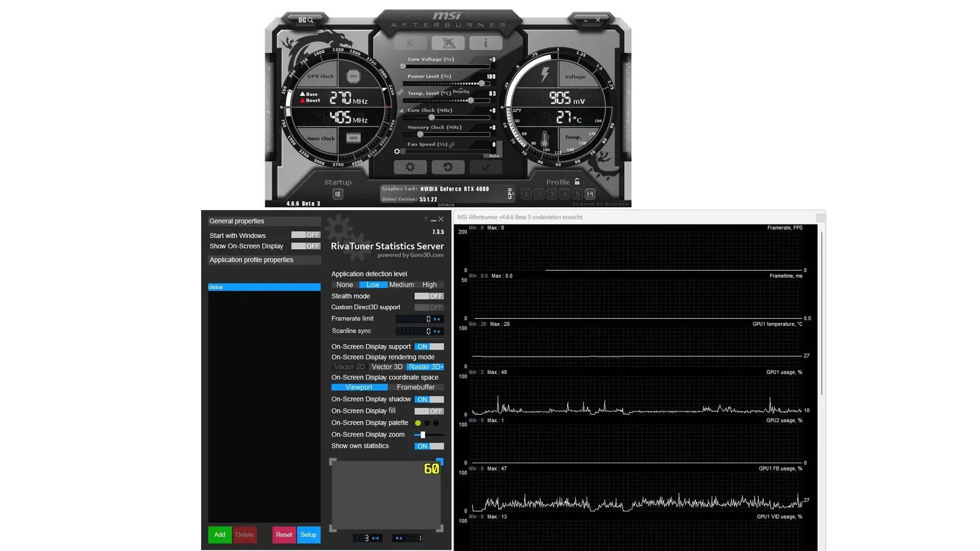Toggle the Windows startup icon
This screenshot has width=980, height=551.
337,194
